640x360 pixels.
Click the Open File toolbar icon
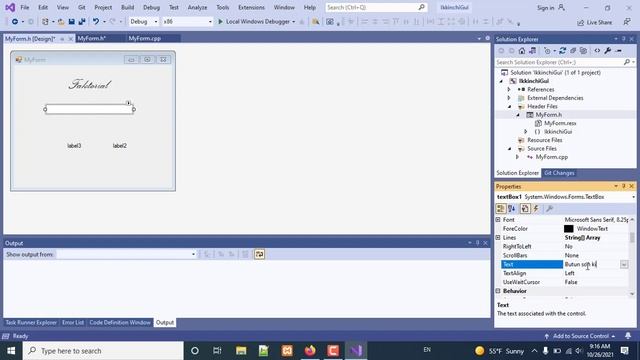click(x=61, y=22)
